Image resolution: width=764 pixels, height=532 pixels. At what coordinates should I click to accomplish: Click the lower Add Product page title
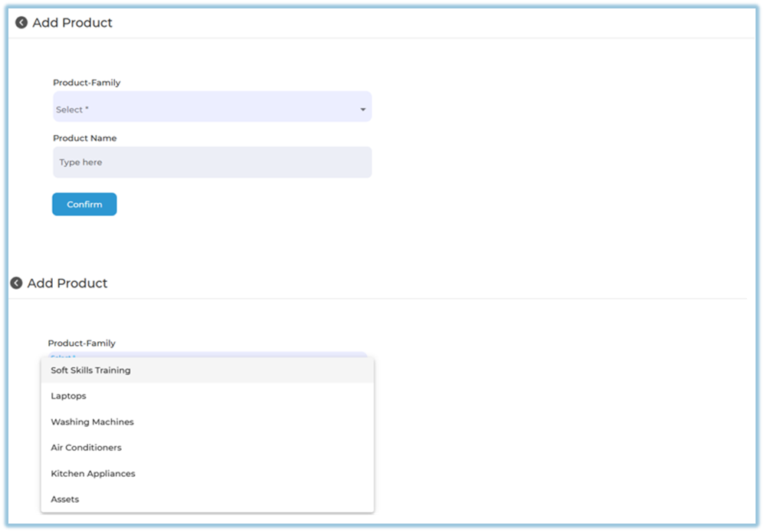coord(67,284)
